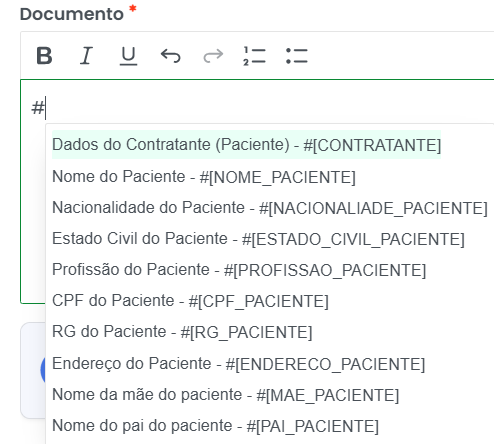
Task: Insert the RG do Paciente tag
Action: pos(182,331)
